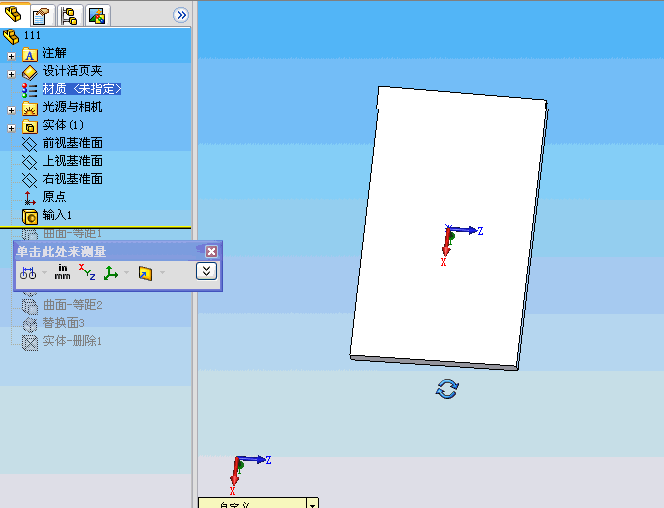The height and width of the screenshot is (508, 664).
Task: Expand the 实体(1) solid bodies folder
Action: pyautogui.click(x=11, y=128)
